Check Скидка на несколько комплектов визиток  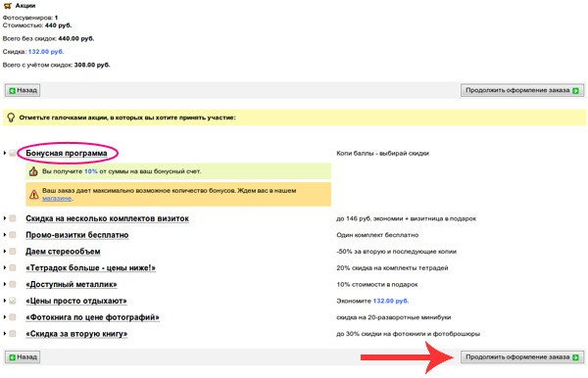point(13,218)
